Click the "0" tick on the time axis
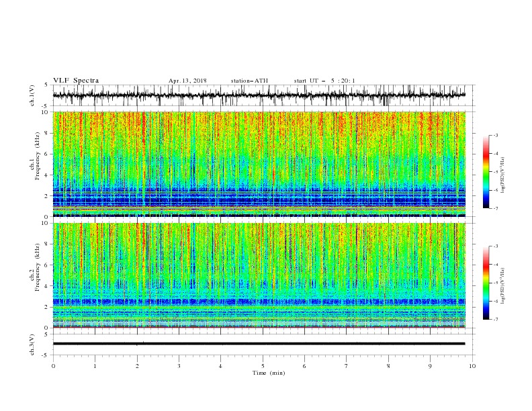This screenshot has height=411, width=532. pos(53,366)
